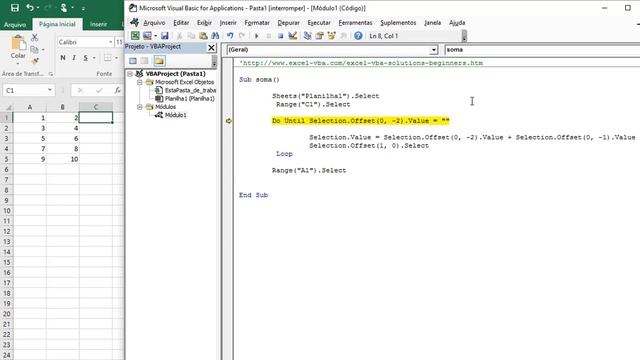640x360 pixels.
Task: Close the Projeto - VBAProject panel
Action: (211, 48)
